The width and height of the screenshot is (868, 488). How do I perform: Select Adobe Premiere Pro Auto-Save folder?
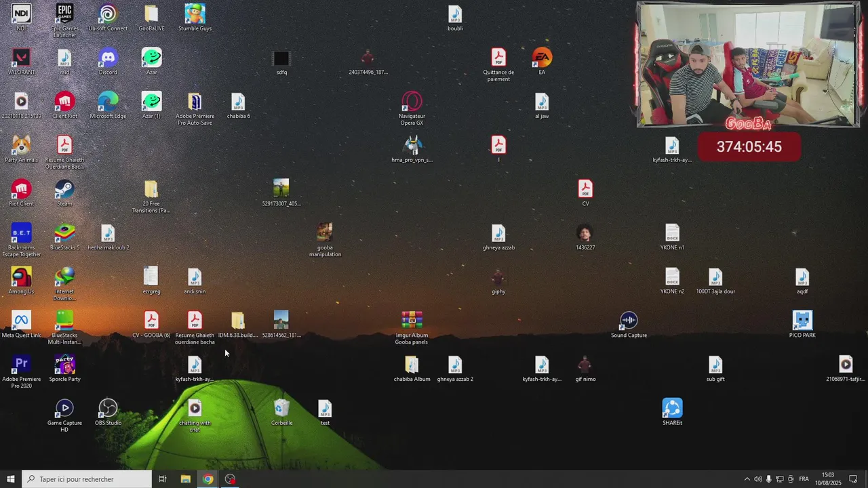(195, 102)
